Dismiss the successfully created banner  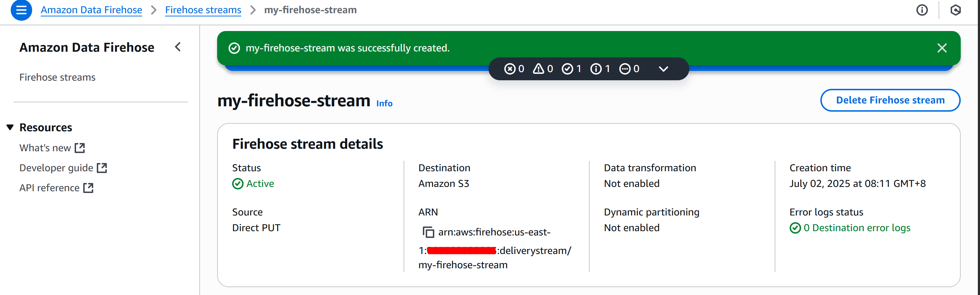pos(942,48)
